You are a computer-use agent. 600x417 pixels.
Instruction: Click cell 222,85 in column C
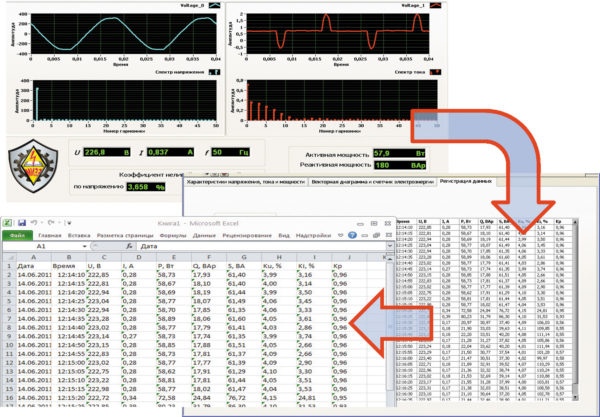104,274
